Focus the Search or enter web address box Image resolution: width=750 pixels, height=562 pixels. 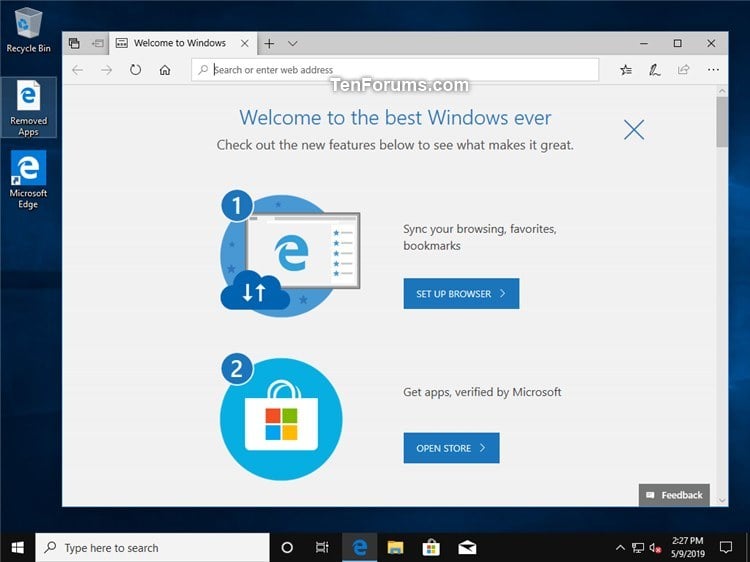click(x=395, y=70)
